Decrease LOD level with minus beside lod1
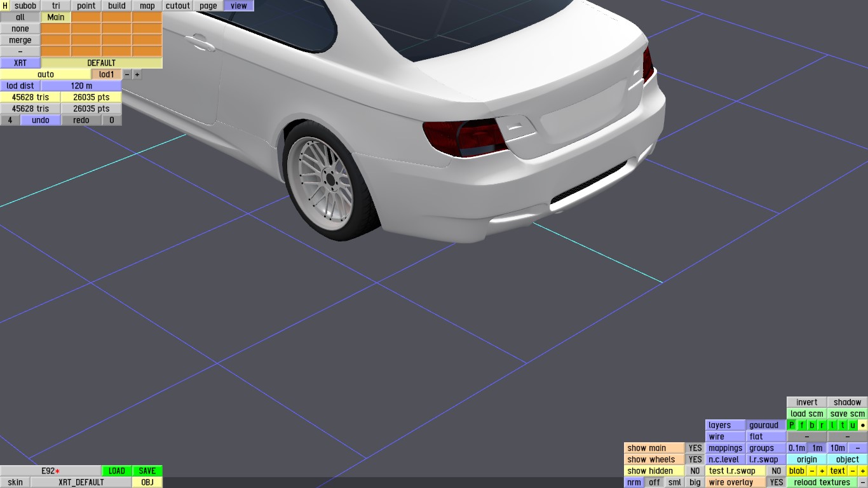 (x=127, y=74)
